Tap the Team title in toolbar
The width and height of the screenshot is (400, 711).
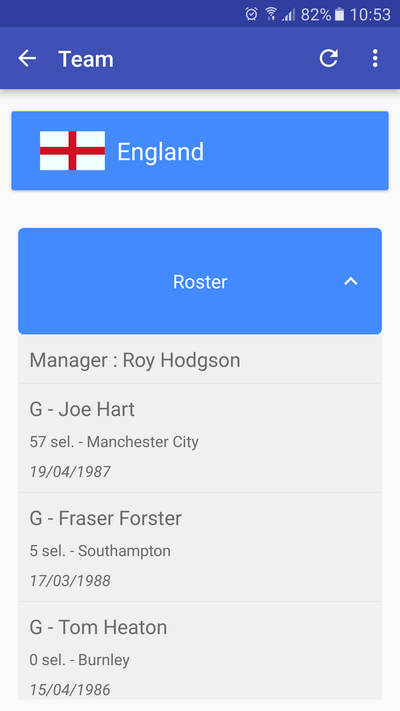pos(86,59)
